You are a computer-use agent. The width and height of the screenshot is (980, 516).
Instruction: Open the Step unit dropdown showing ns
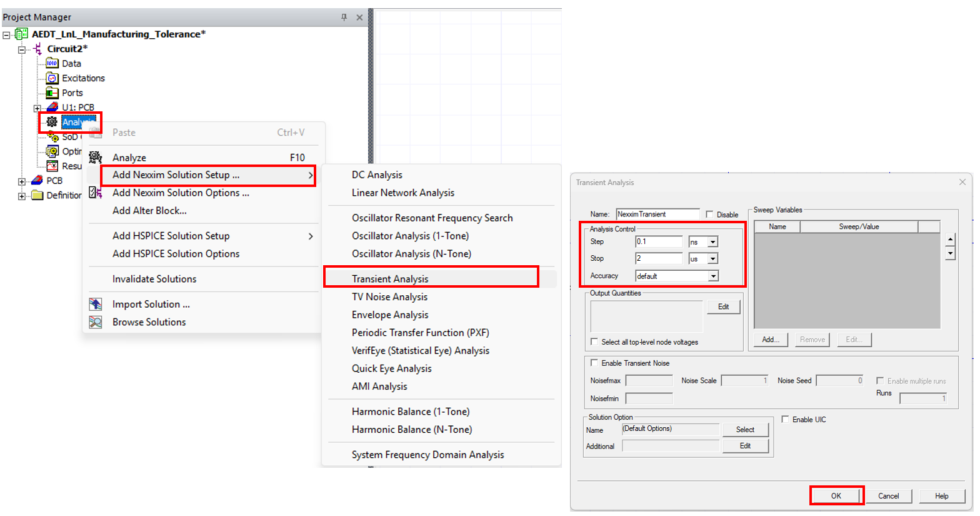pos(703,241)
